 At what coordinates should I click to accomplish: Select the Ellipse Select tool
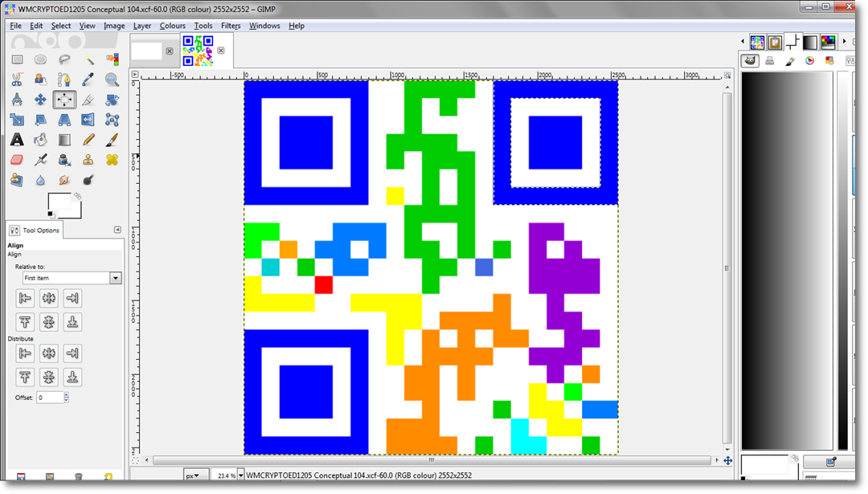tap(40, 59)
